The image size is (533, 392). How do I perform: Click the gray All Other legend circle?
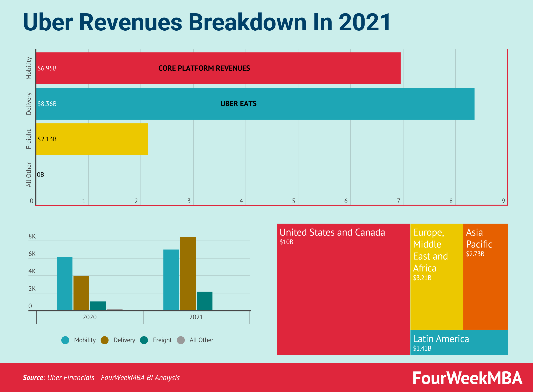coord(181,340)
